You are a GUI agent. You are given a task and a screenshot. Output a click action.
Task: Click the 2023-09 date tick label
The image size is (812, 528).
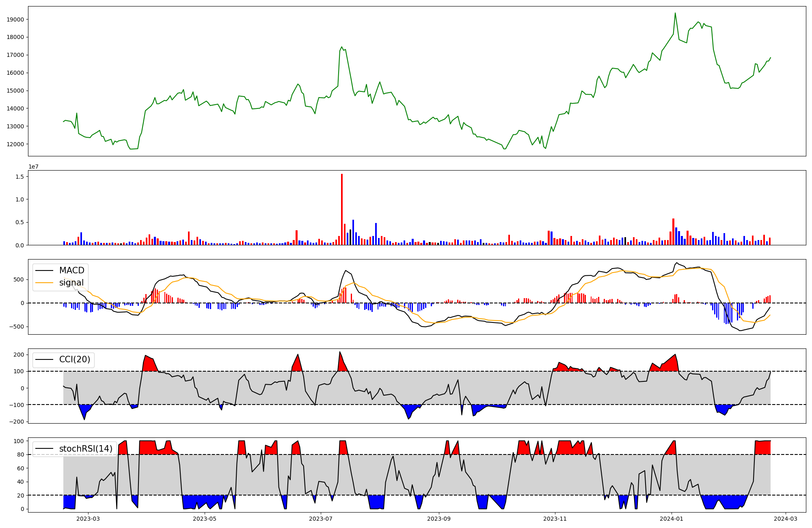(439, 519)
